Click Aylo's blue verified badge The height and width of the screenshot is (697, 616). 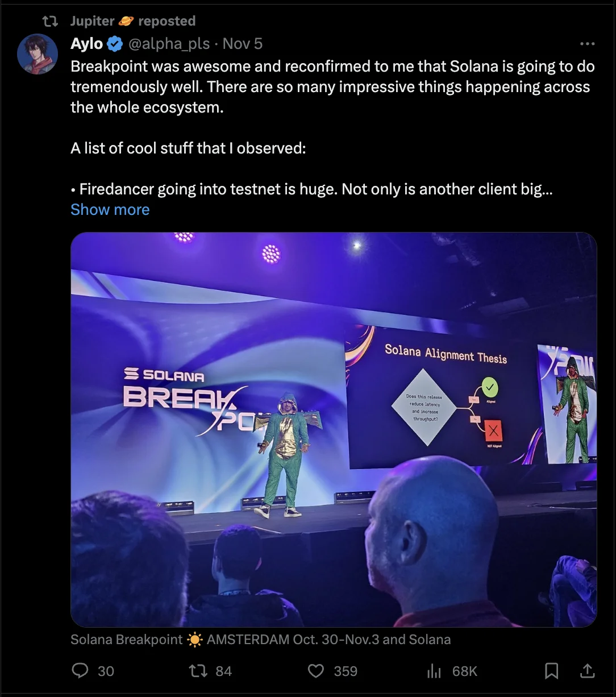pos(115,44)
